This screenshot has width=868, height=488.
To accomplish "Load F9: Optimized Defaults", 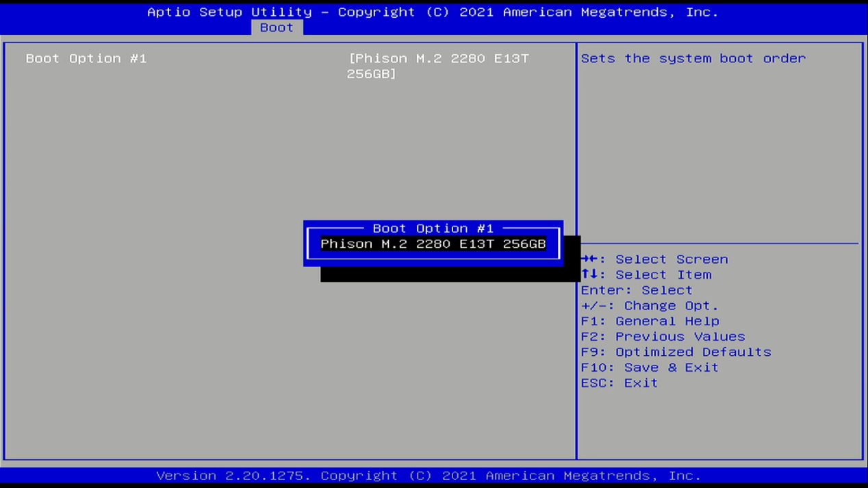I will (676, 352).
